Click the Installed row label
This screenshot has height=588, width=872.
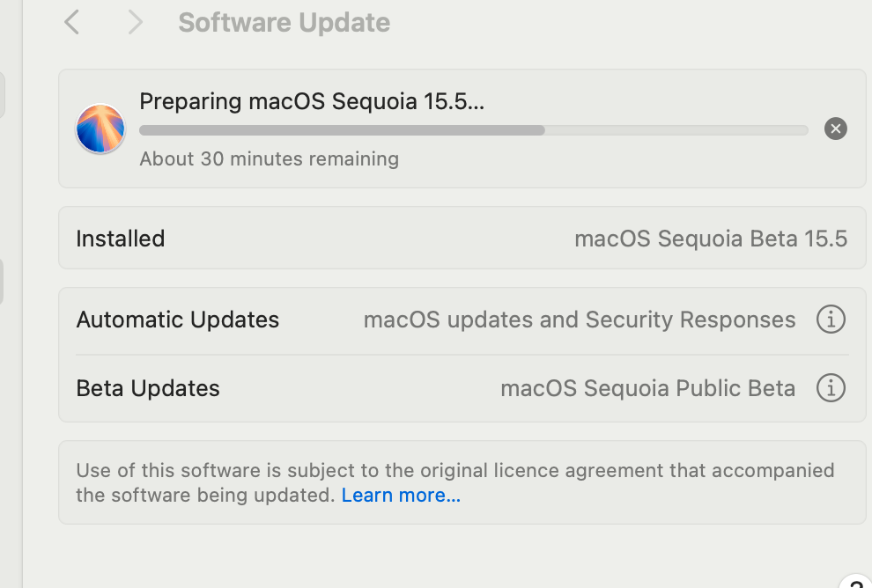(121, 239)
